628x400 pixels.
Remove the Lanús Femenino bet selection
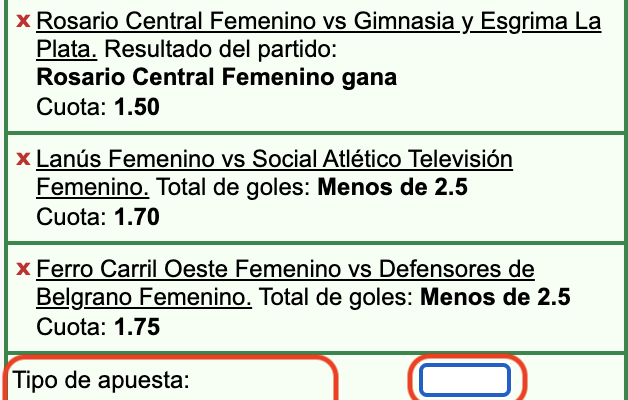[x=24, y=159]
